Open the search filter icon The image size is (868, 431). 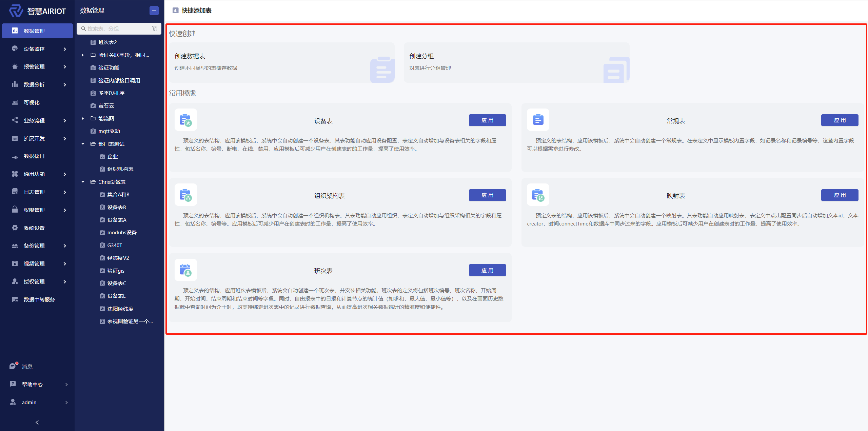tap(155, 28)
